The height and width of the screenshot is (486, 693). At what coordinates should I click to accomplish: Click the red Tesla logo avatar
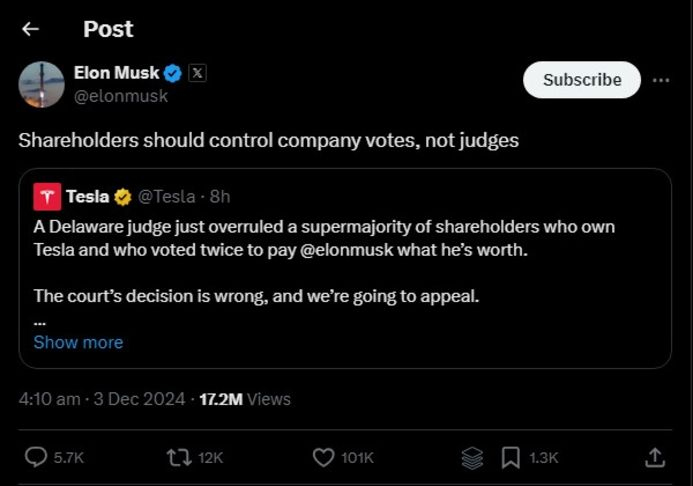pos(46,196)
